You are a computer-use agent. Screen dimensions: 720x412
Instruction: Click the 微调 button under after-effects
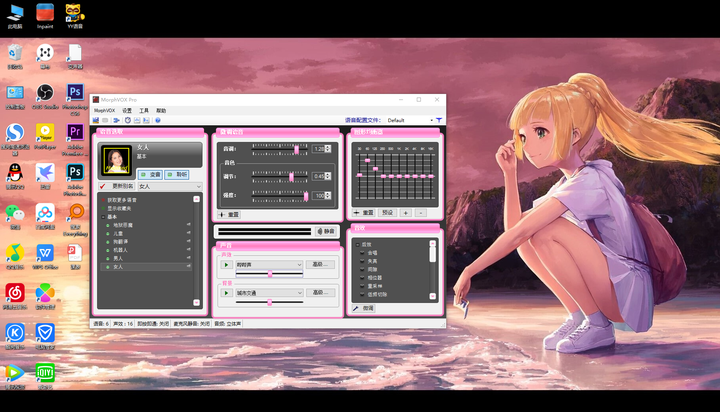[x=364, y=308]
